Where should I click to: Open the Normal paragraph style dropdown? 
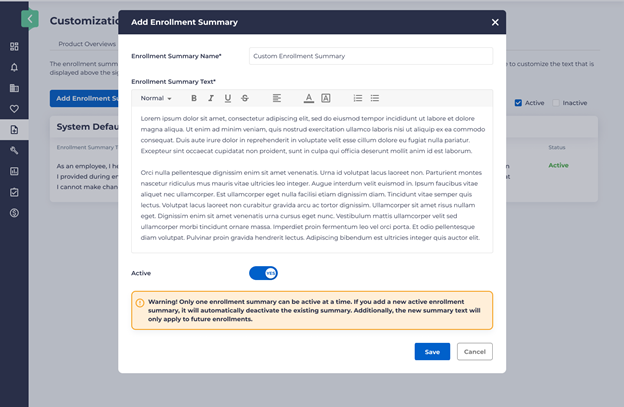coord(156,98)
